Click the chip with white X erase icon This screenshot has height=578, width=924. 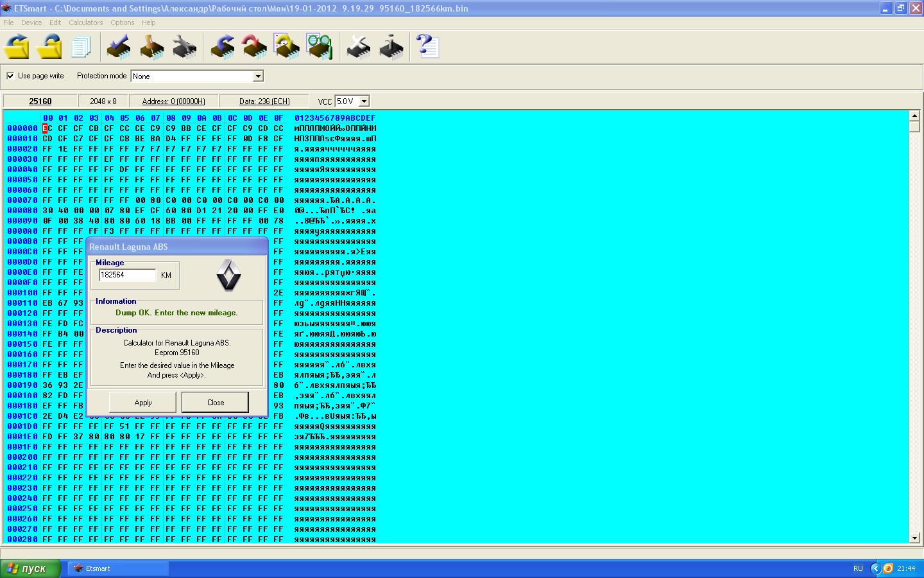(358, 47)
